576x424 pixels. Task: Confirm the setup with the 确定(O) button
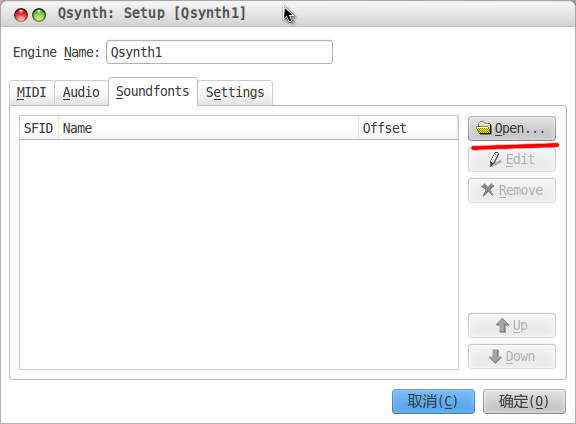524,401
